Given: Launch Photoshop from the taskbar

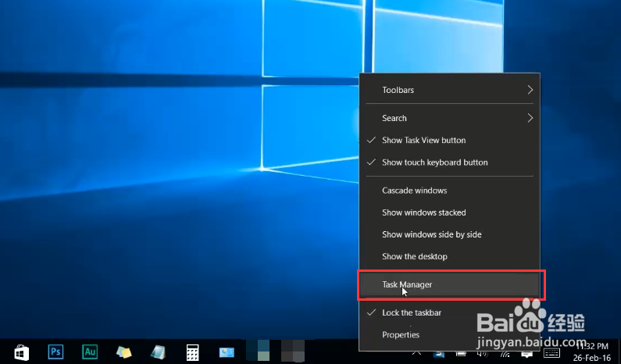Looking at the screenshot, I should 55,352.
